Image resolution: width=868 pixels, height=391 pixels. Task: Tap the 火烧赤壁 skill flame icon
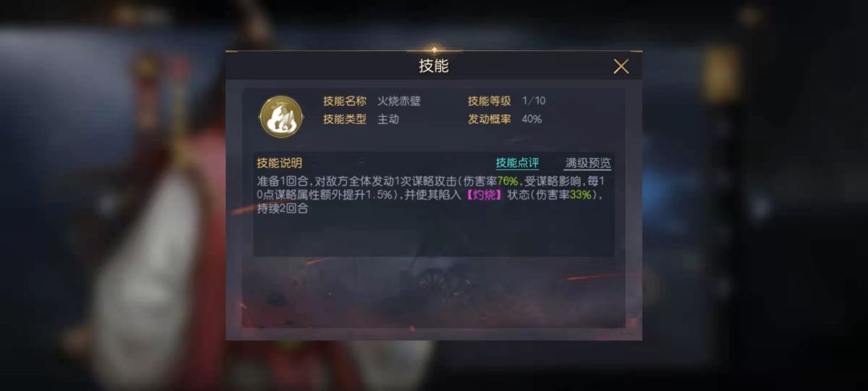[x=281, y=117]
